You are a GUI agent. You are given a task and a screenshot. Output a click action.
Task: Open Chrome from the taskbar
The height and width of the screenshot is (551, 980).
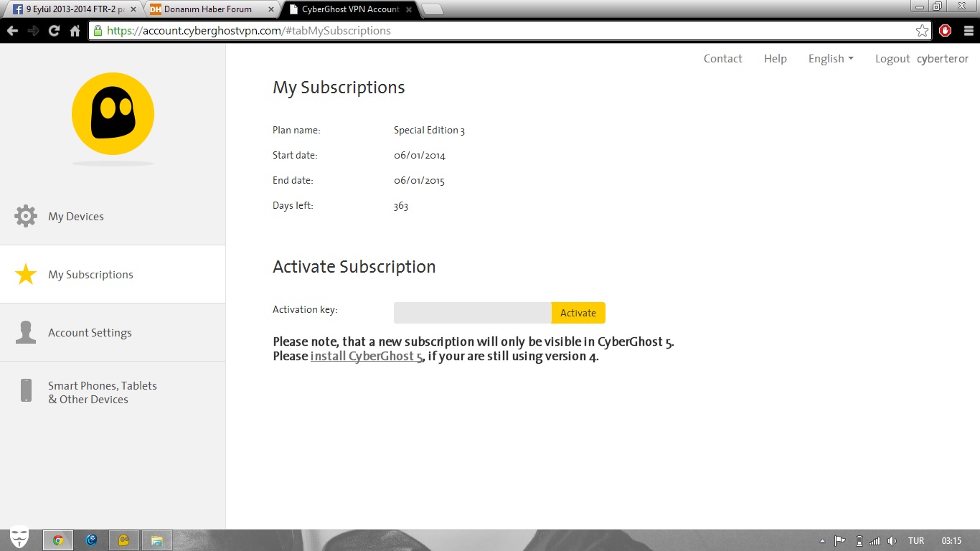(x=58, y=540)
